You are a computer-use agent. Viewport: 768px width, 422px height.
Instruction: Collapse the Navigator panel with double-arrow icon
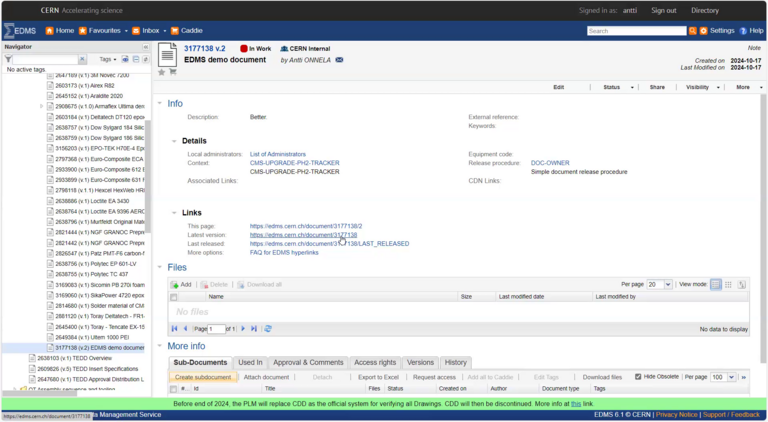point(145,47)
